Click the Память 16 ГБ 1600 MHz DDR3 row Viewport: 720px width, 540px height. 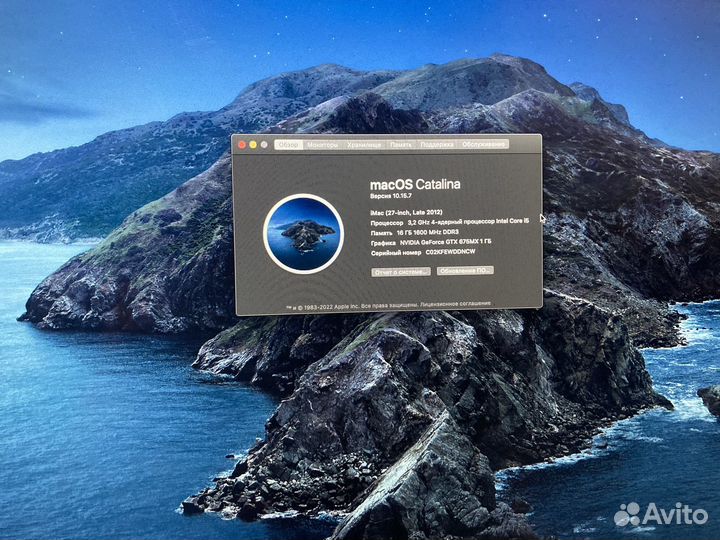pyautogui.click(x=415, y=232)
